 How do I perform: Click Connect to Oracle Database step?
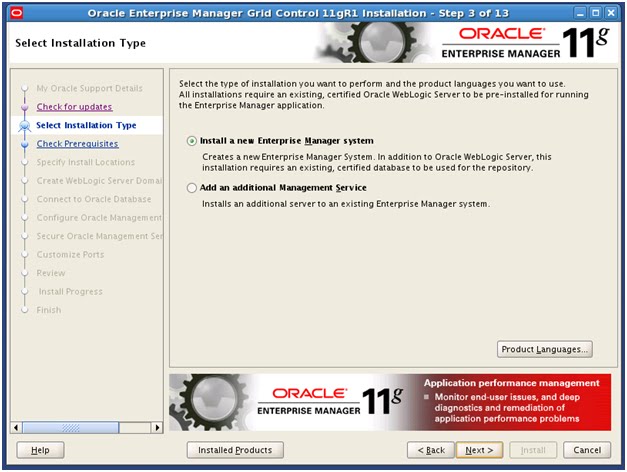click(94, 199)
